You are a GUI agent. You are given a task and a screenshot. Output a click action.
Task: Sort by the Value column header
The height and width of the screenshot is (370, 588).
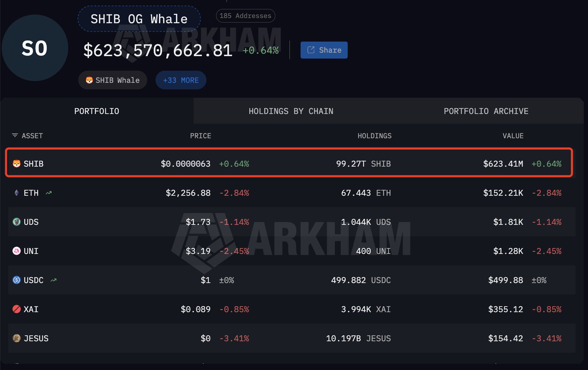point(513,136)
